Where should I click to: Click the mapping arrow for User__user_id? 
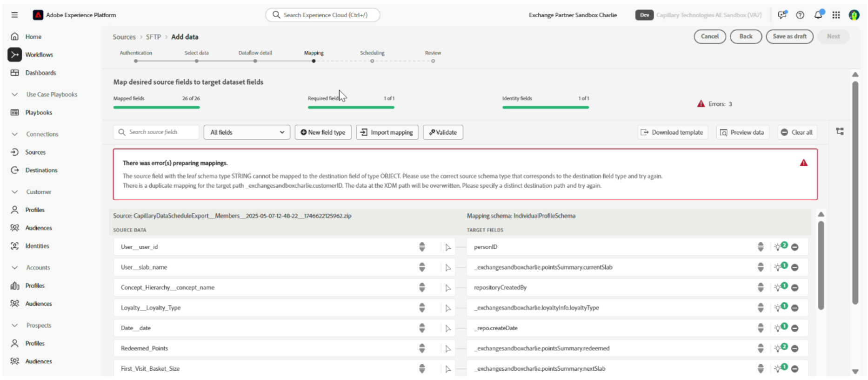tap(448, 247)
